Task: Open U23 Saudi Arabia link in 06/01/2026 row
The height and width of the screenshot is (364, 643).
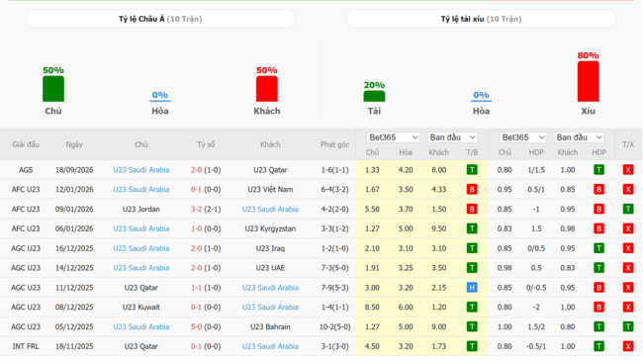Action: pyautogui.click(x=141, y=228)
